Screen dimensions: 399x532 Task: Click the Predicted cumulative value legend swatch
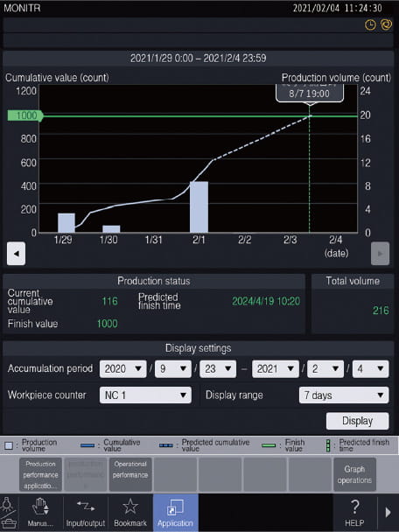pos(166,445)
